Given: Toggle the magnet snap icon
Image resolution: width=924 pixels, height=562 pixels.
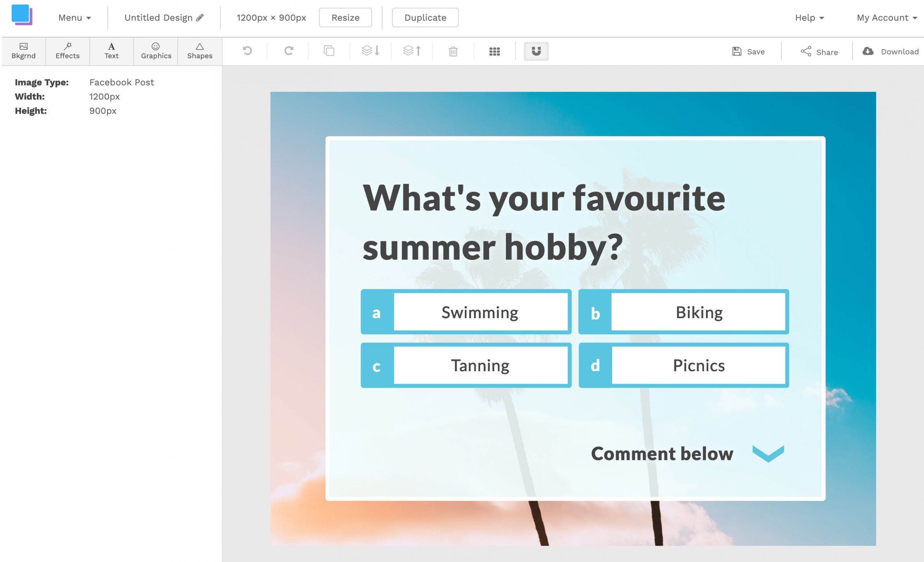Looking at the screenshot, I should (x=536, y=51).
